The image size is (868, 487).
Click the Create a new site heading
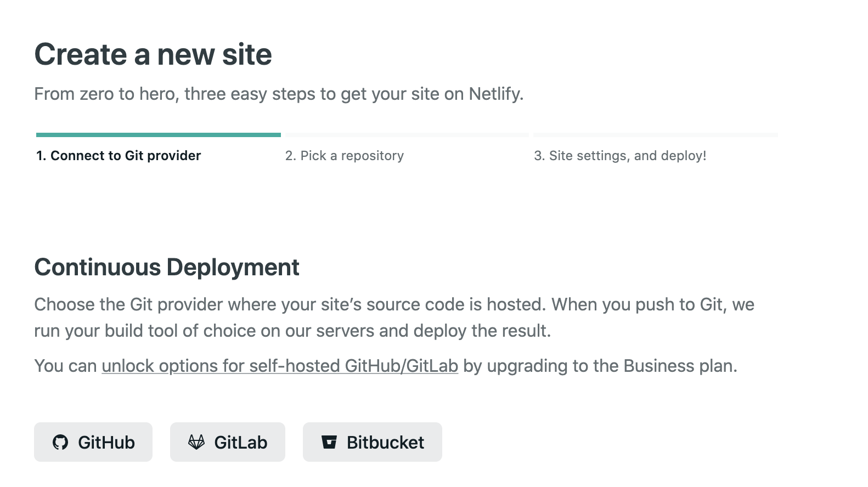(153, 54)
